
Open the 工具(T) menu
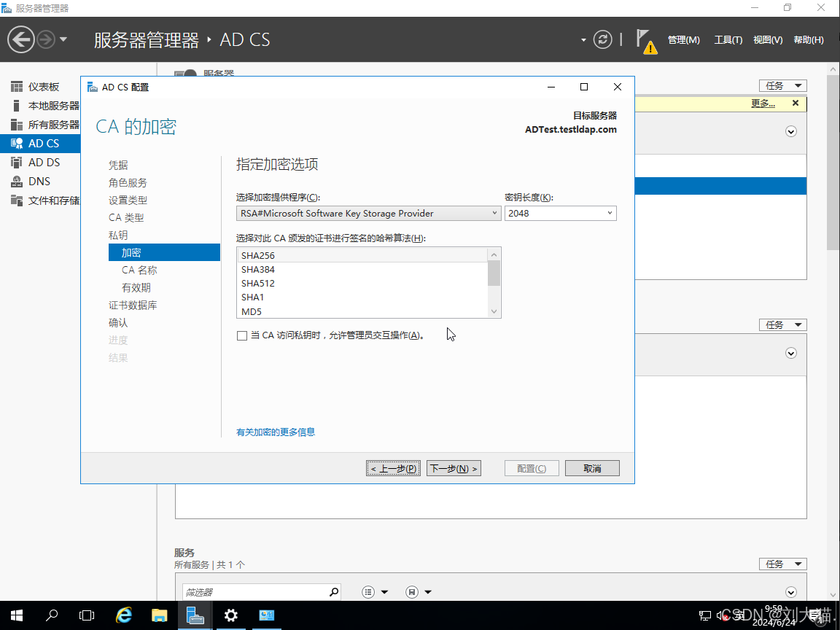tap(728, 39)
